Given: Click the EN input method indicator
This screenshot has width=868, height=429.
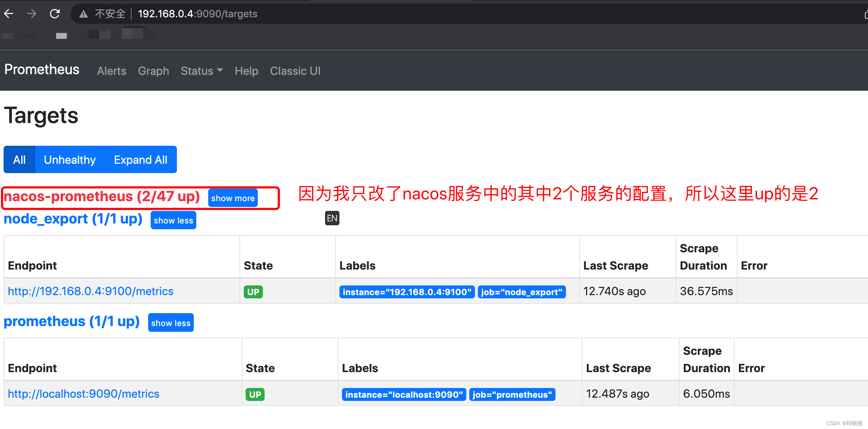Looking at the screenshot, I should (332, 218).
